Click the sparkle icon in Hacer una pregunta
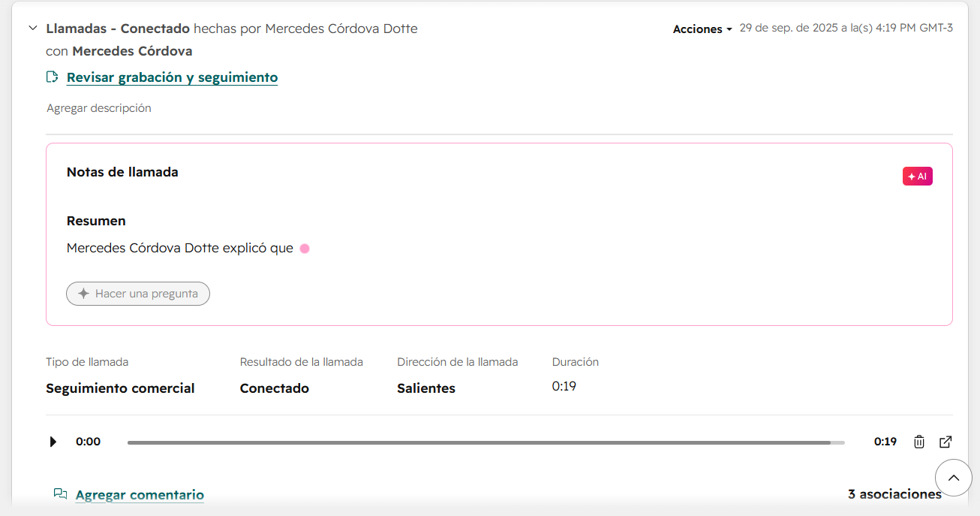 point(83,294)
